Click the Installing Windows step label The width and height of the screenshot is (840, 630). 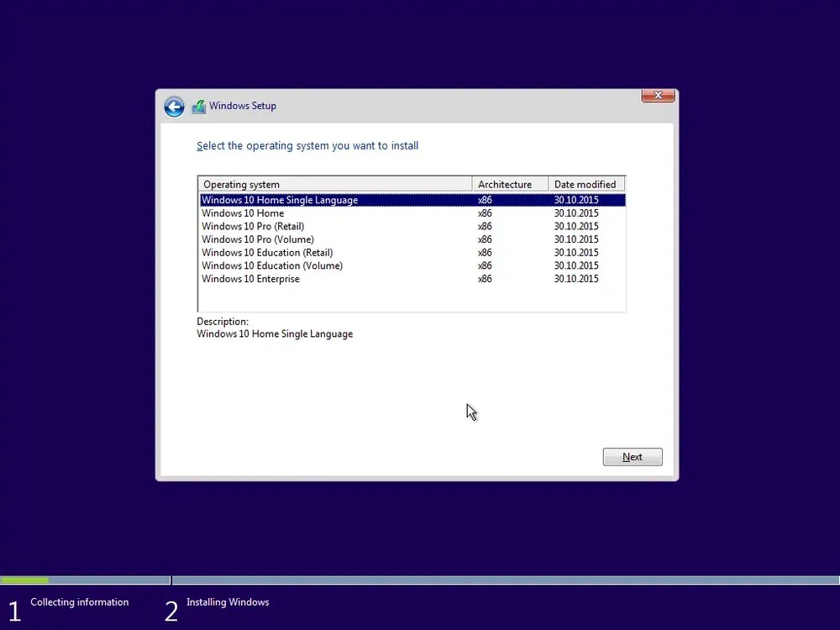(228, 602)
